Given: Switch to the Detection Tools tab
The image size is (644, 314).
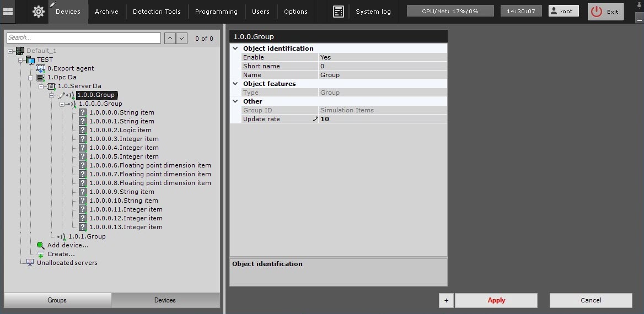Looking at the screenshot, I should 157,12.
